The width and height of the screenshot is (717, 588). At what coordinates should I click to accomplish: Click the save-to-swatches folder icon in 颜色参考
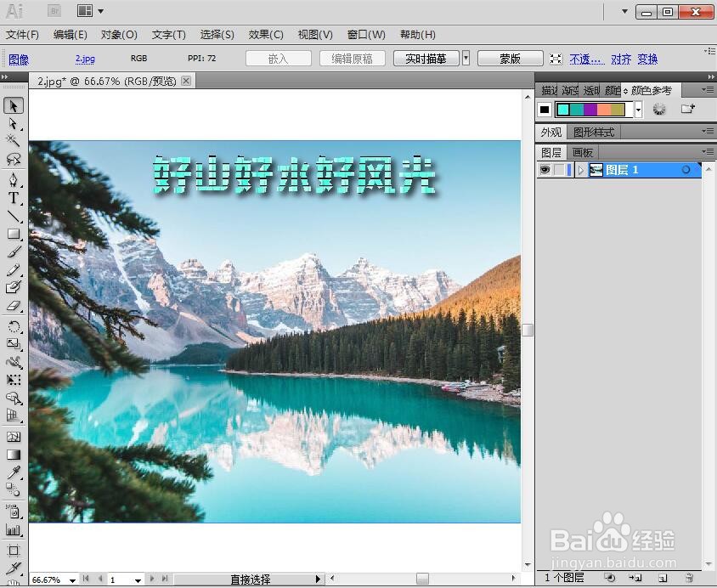click(x=686, y=107)
